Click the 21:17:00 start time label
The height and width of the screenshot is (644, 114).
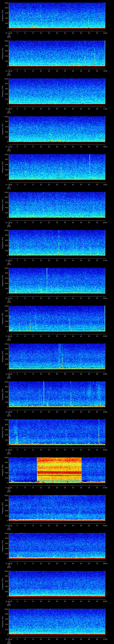click(x=9, y=147)
